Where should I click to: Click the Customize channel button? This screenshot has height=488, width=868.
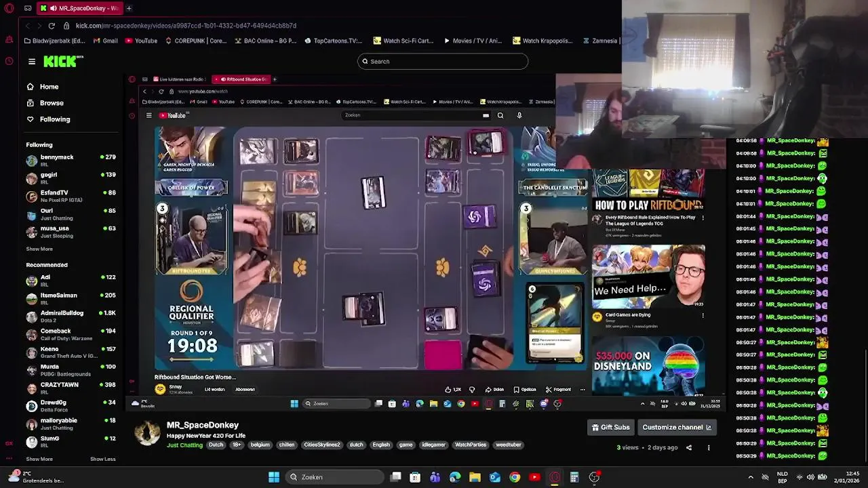[x=677, y=427]
